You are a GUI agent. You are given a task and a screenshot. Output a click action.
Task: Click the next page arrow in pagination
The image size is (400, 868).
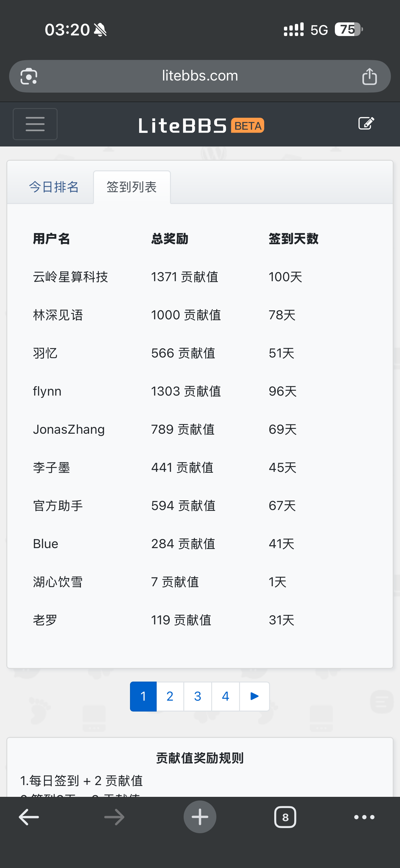click(254, 696)
